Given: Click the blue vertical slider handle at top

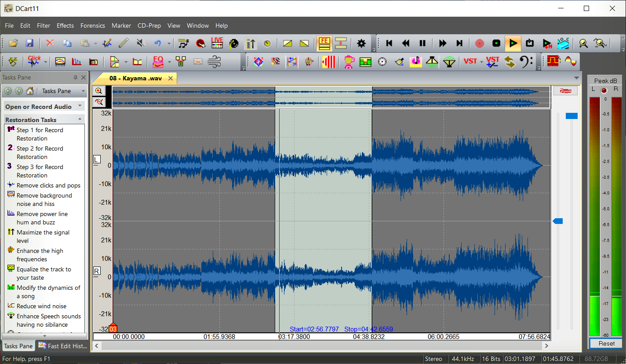Looking at the screenshot, I should (x=571, y=116).
